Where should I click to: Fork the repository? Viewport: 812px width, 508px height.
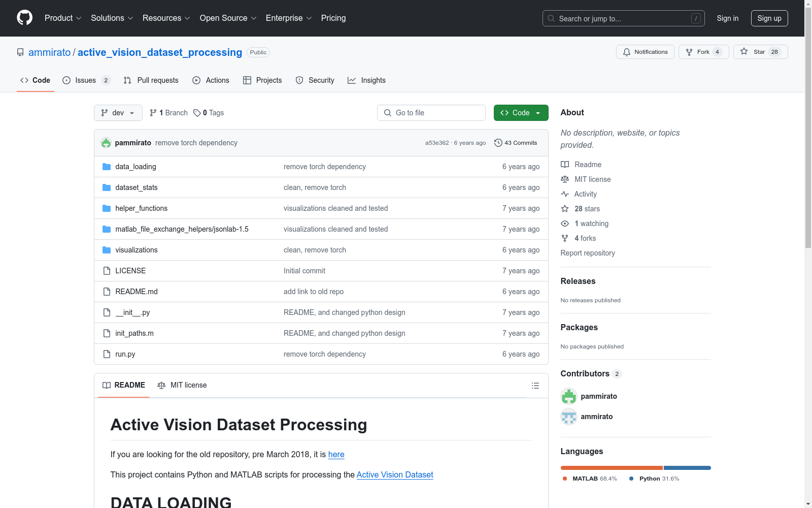click(703, 52)
